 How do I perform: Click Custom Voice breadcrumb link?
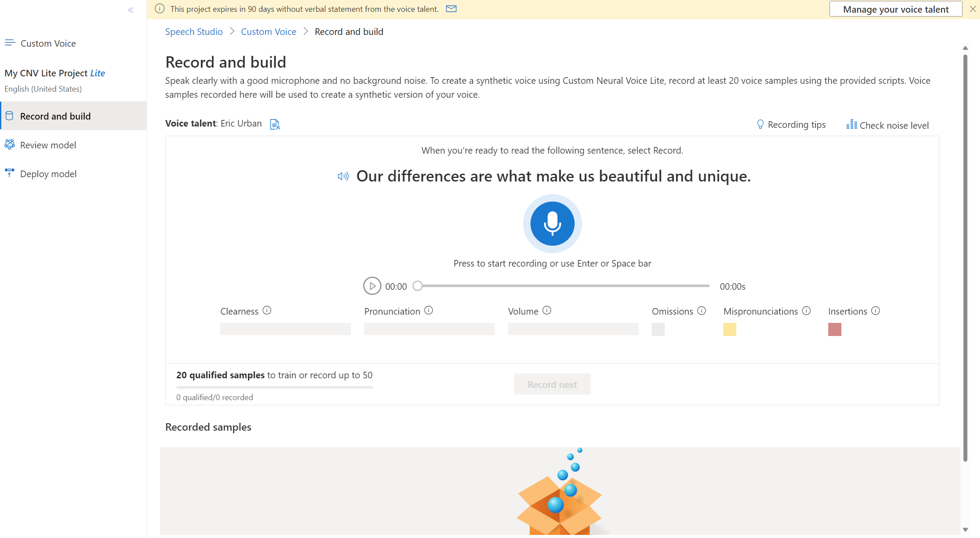click(x=268, y=31)
